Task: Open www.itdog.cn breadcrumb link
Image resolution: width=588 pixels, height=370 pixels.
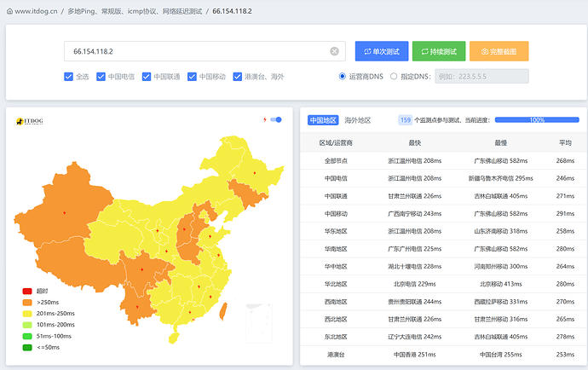Action: 36,11
